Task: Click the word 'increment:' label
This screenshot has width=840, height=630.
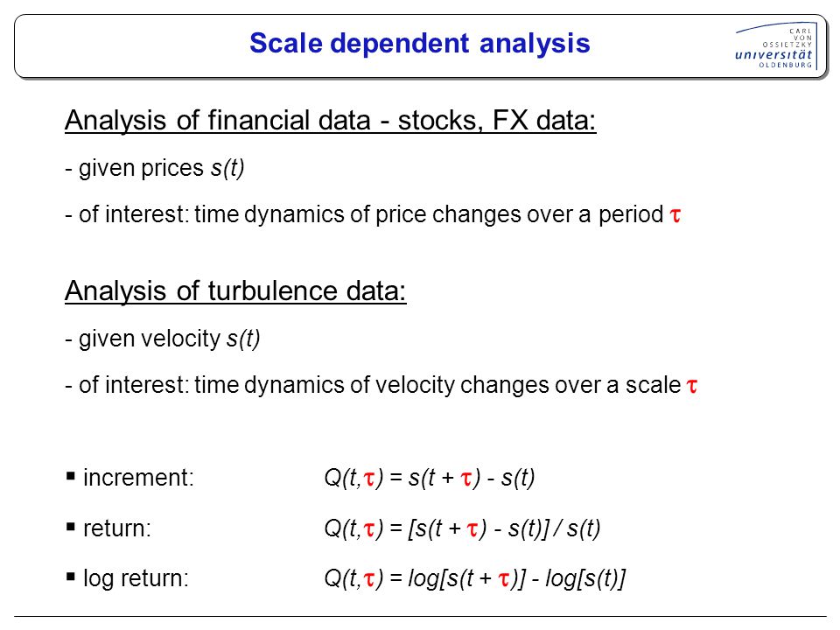Action: (138, 478)
